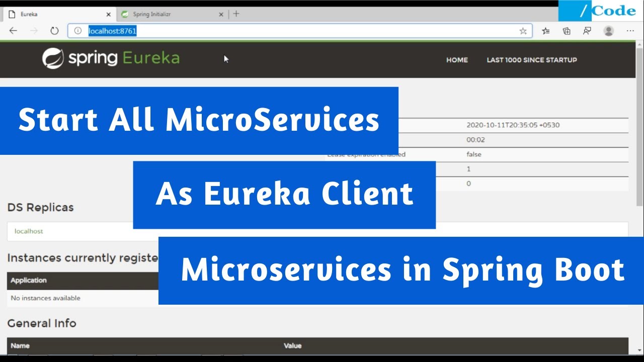Viewport: 644px width, 362px height.
Task: Select the lease expiration value false
Action: [474, 154]
